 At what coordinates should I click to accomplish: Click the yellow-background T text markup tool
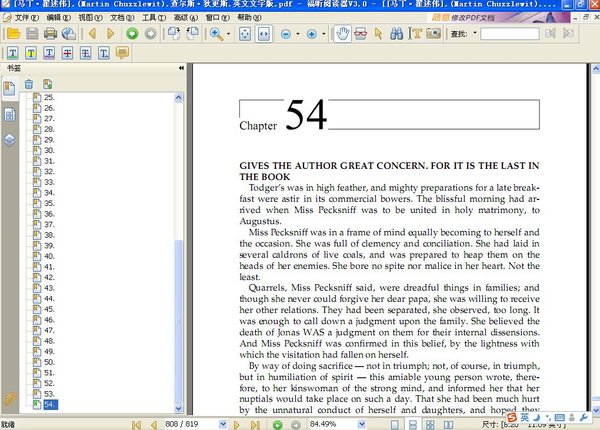(31, 53)
